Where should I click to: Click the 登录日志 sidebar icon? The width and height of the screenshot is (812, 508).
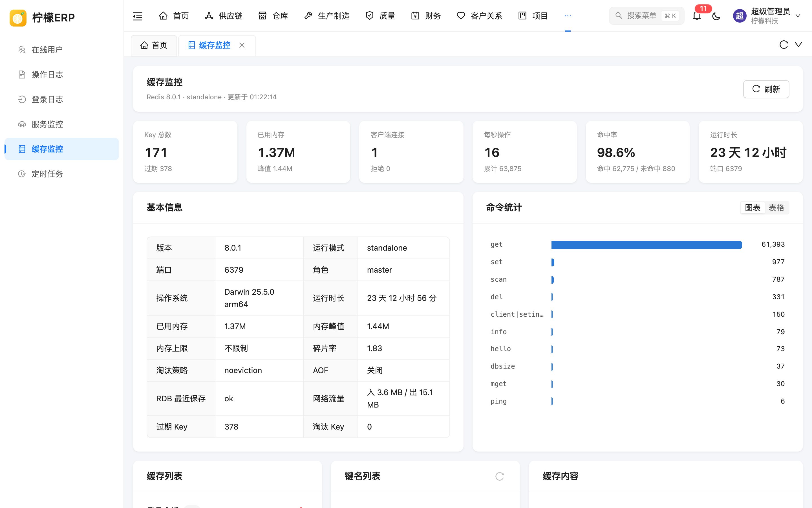(x=22, y=99)
